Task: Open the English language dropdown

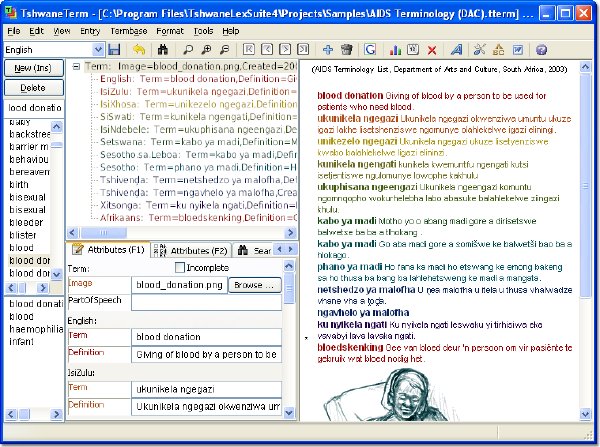Action: [x=98, y=50]
